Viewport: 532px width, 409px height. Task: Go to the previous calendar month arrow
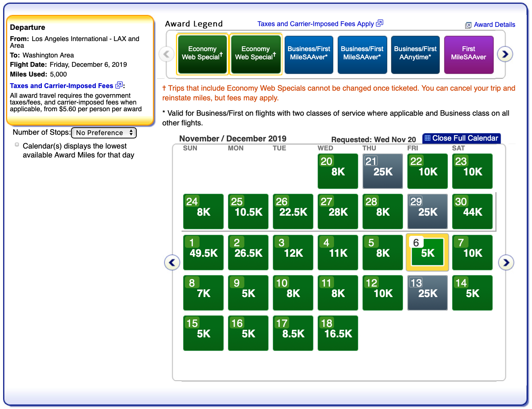tap(172, 263)
